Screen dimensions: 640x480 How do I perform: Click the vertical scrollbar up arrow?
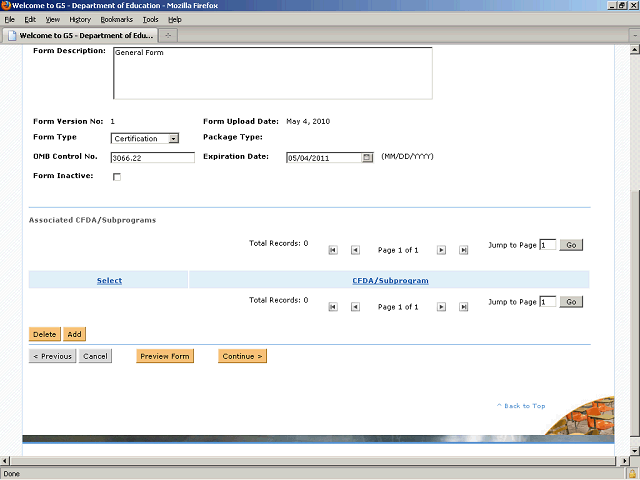[635, 50]
